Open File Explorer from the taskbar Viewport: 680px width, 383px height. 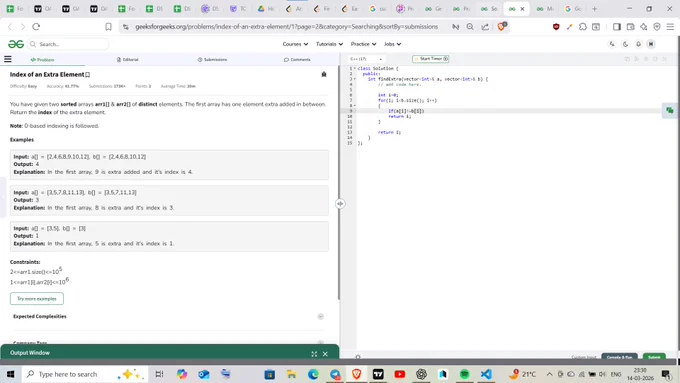(291, 374)
